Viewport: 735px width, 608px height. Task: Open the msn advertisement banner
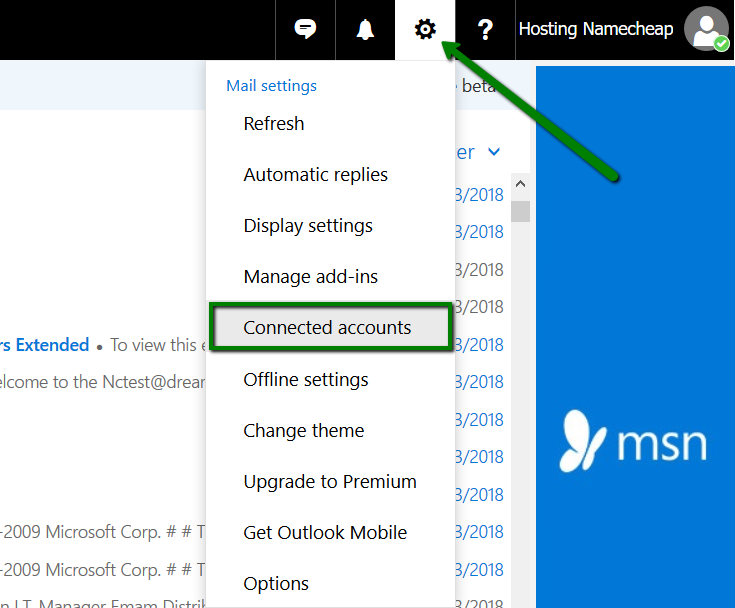(x=635, y=337)
